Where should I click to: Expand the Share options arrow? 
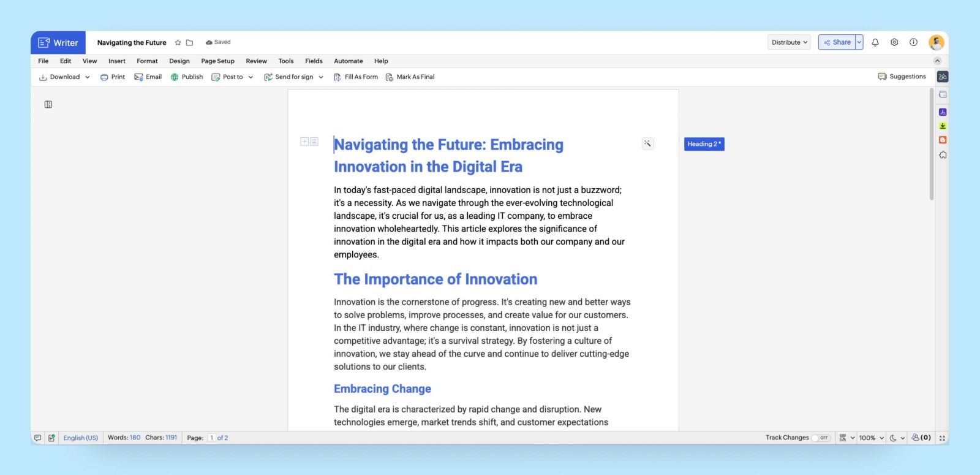pos(859,42)
